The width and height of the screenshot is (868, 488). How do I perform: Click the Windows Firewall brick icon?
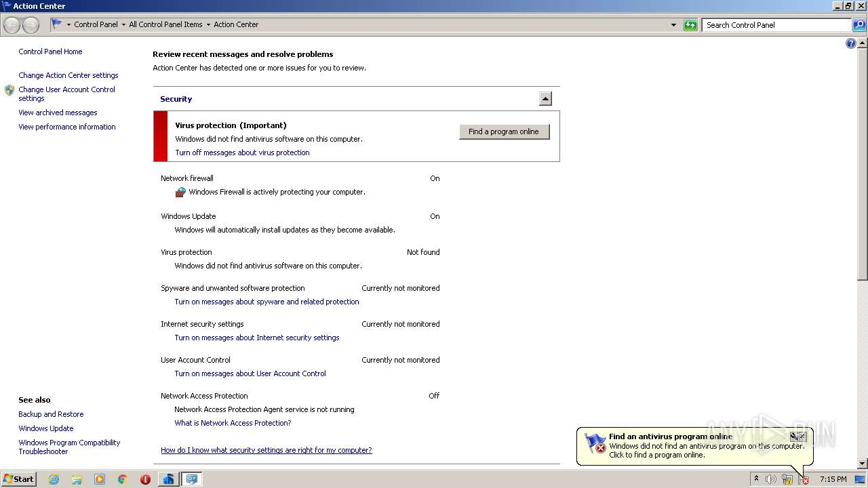[x=180, y=192]
